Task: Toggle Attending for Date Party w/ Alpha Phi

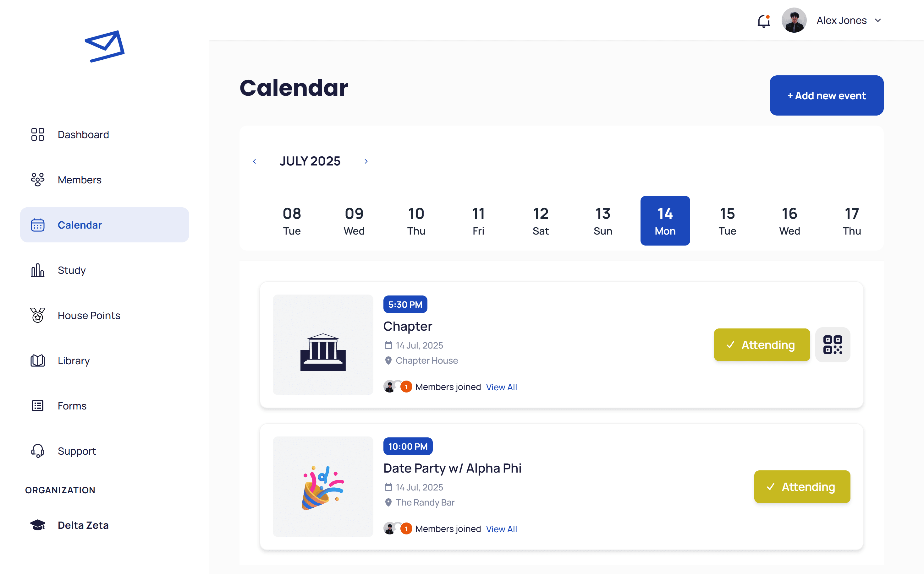Action: 802,487
